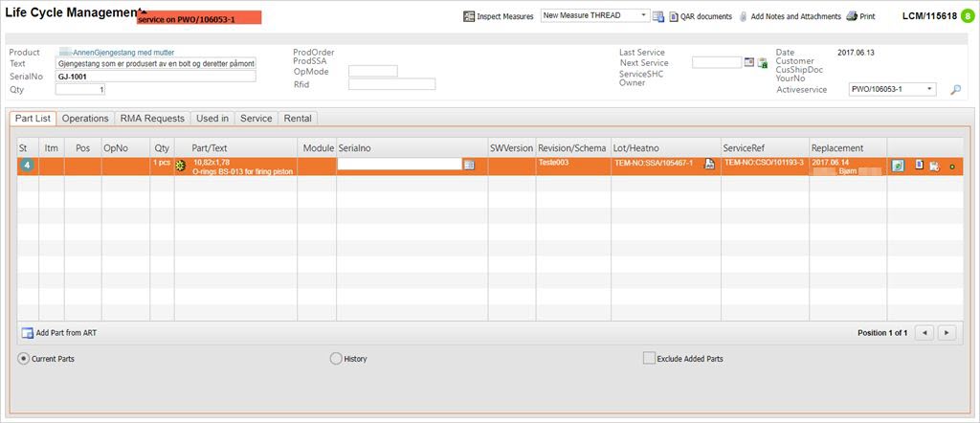
Task: Click Add Part from ART
Action: point(65,332)
